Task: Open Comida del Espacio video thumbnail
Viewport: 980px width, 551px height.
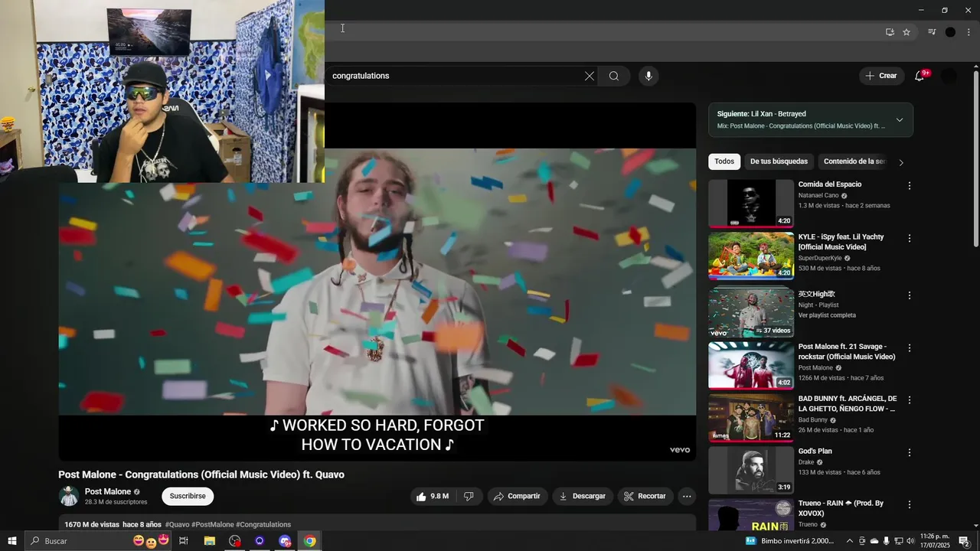Action: pyautogui.click(x=751, y=204)
